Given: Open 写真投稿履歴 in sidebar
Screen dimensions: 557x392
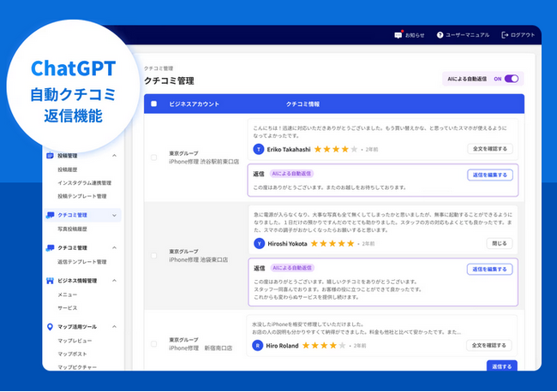Looking at the screenshot, I should (73, 229).
